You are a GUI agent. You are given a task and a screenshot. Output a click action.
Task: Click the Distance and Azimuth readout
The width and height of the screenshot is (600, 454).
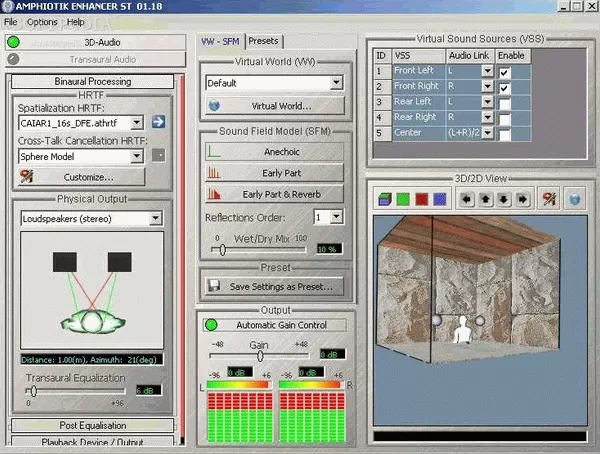91,360
